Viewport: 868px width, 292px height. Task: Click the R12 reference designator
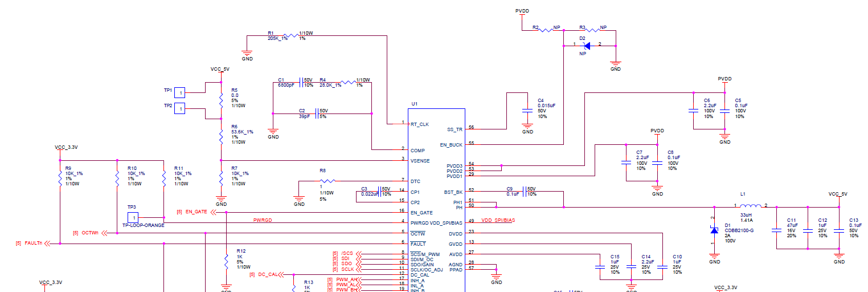[241, 251]
